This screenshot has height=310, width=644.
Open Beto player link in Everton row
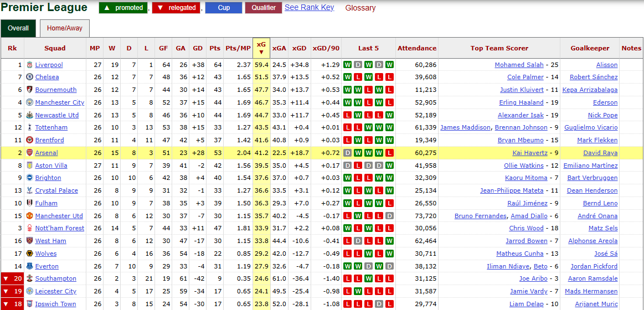tap(540, 266)
